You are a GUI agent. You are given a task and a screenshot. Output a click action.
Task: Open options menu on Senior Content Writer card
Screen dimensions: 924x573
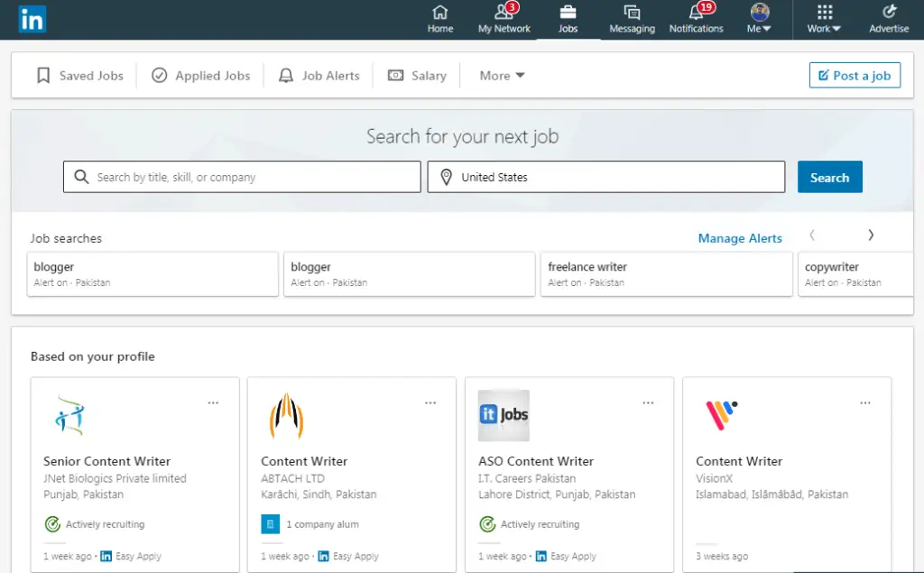[213, 402]
